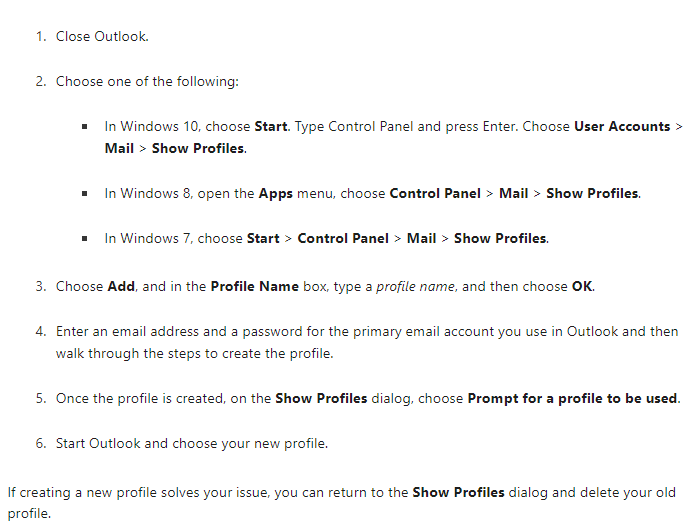The width and height of the screenshot is (694, 529).
Task: Click 'Mail' in the Windows 7 bullet
Action: tap(421, 239)
